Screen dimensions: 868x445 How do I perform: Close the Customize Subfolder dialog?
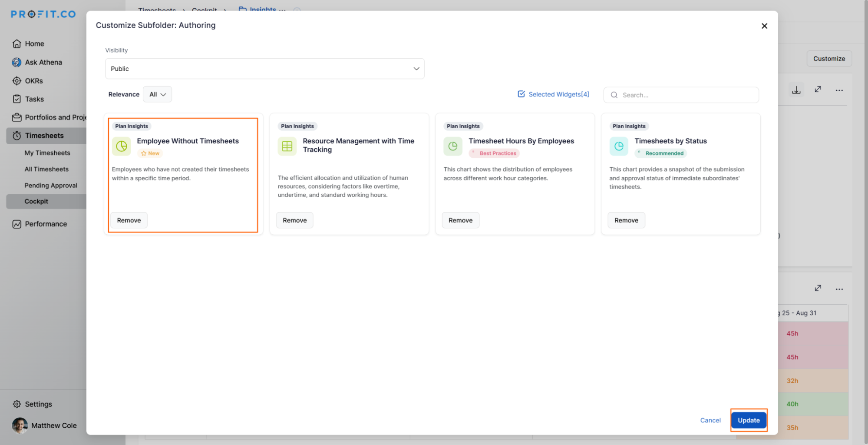click(764, 26)
